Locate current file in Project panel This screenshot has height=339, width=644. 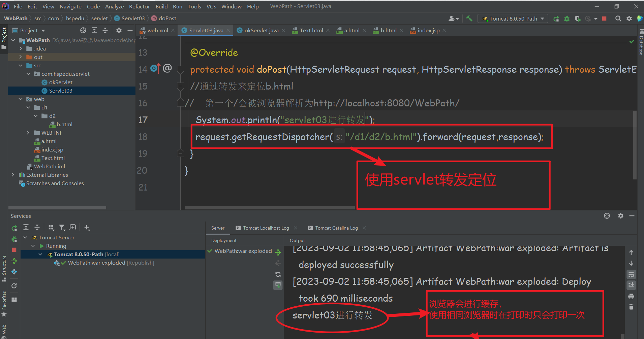click(x=83, y=30)
